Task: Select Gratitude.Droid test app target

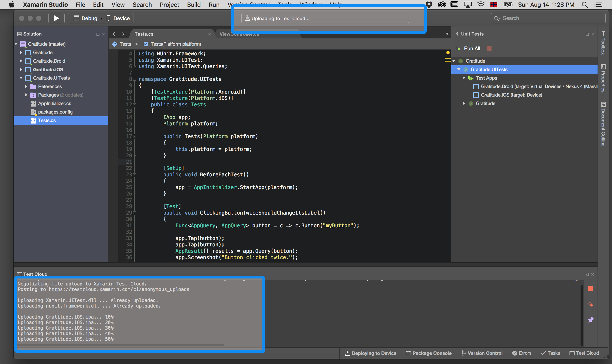Action: point(535,86)
